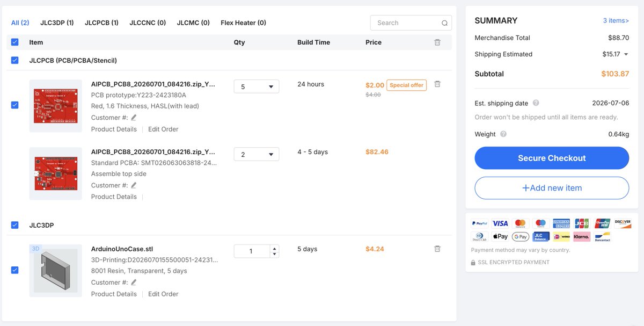Expand the Shipping Estimated $15.17 caret
This screenshot has height=326, width=644.
tap(626, 54)
